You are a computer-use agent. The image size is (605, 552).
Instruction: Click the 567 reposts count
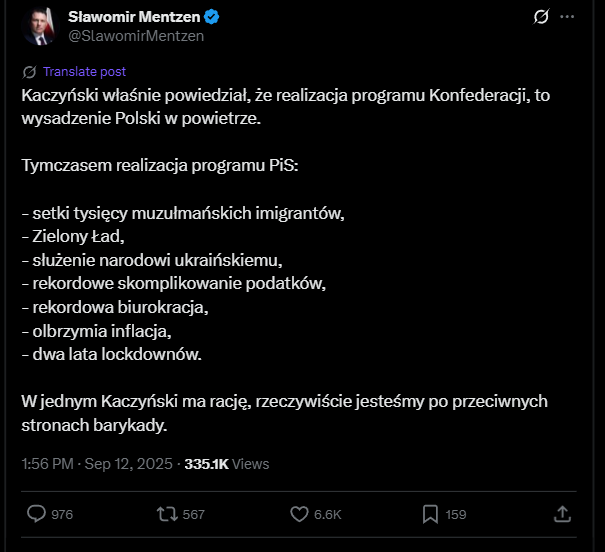(x=194, y=514)
